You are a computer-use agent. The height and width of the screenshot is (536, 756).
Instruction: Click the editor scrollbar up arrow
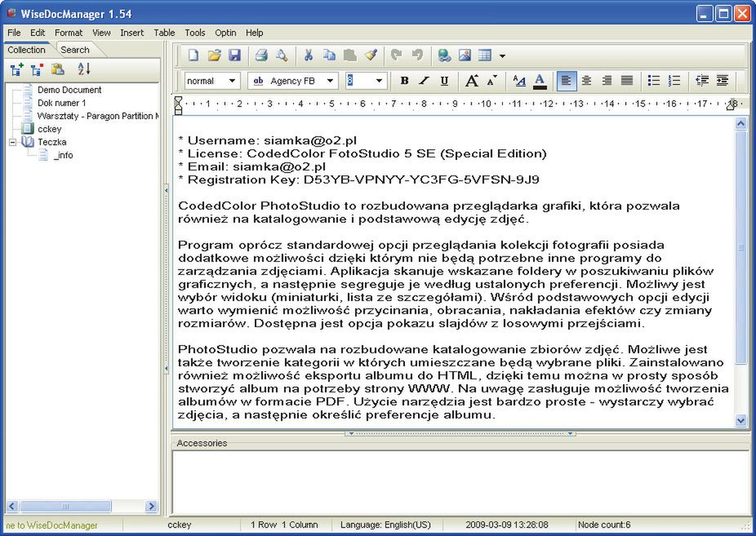click(x=741, y=124)
